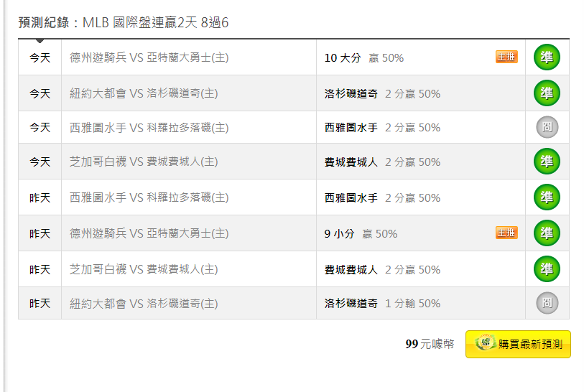Click green 準 badge for yesterday's 9 小分 prediction
Screen dimensions: 584x392
tap(547, 233)
